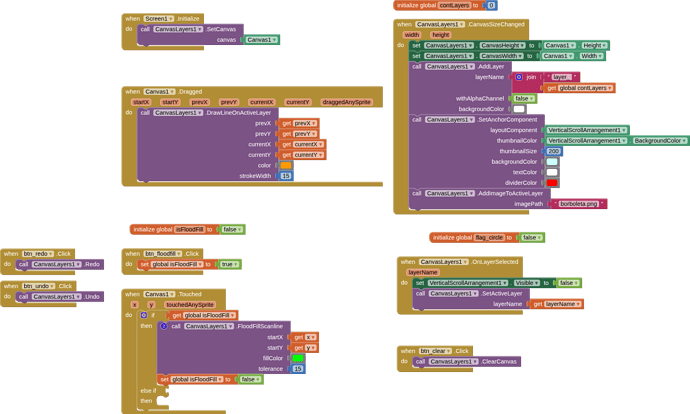Select the green fillColor swatch
The height and width of the screenshot is (414, 690).
click(298, 358)
